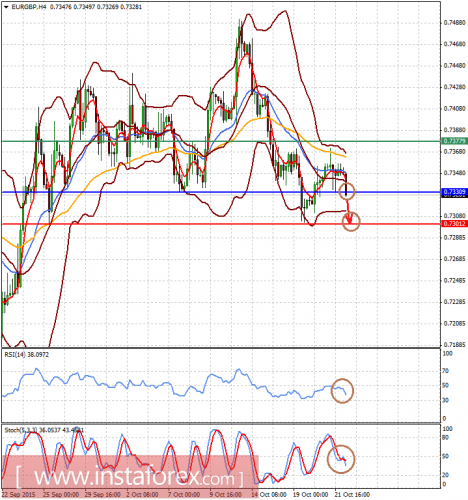This screenshot has width=468, height=500.
Task: Click the 0.73680 price scale label
Action: (x=455, y=152)
